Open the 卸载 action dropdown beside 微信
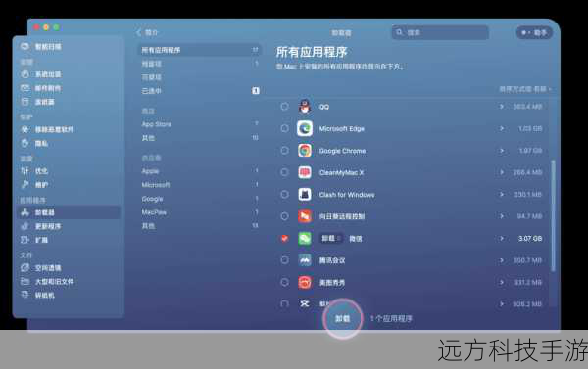 pyautogui.click(x=331, y=238)
